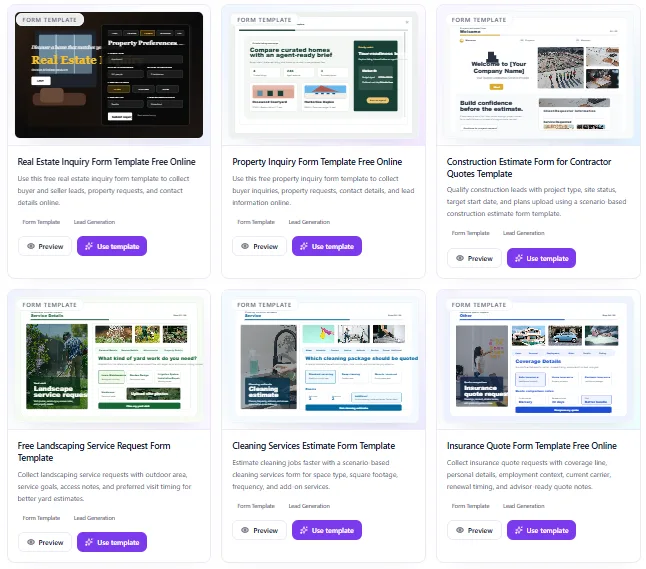Viewport: 646px width, 569px height.
Task: Click eye icon in Construction Estimate Preview button
Action: 460,258
